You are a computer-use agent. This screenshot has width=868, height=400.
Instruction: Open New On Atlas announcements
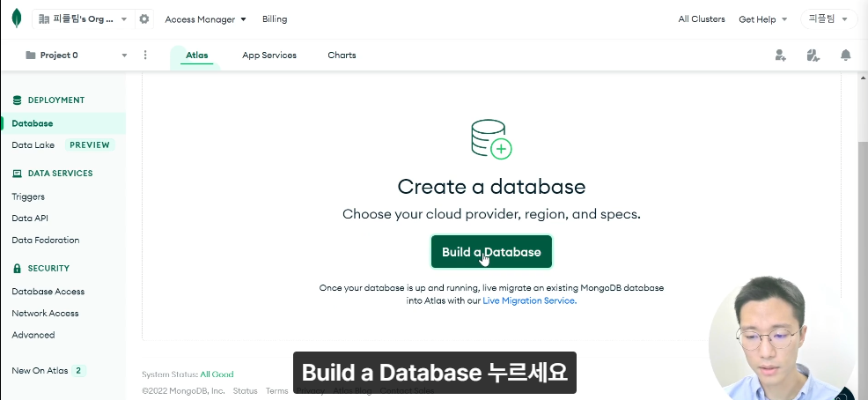click(x=40, y=371)
